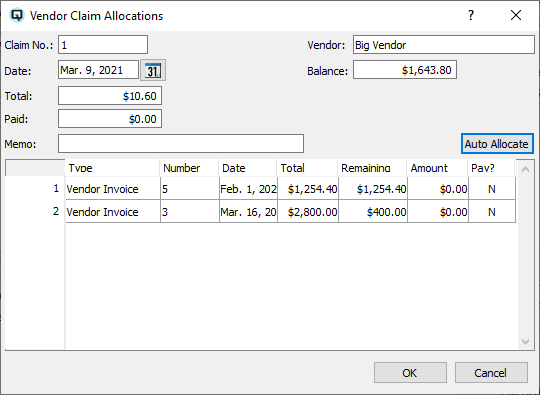The width and height of the screenshot is (540, 395).
Task: Edit Amount cell for Vendor Invoice 5
Action: [438, 189]
